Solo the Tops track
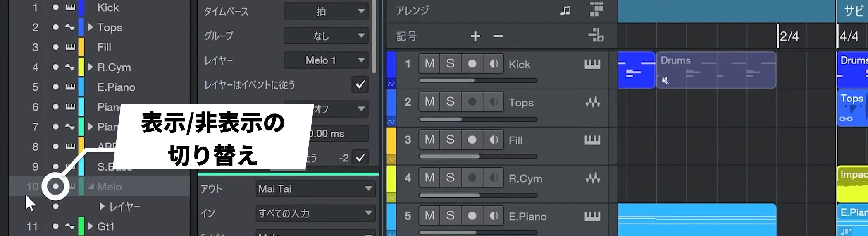This screenshot has height=236, width=868. (451, 102)
